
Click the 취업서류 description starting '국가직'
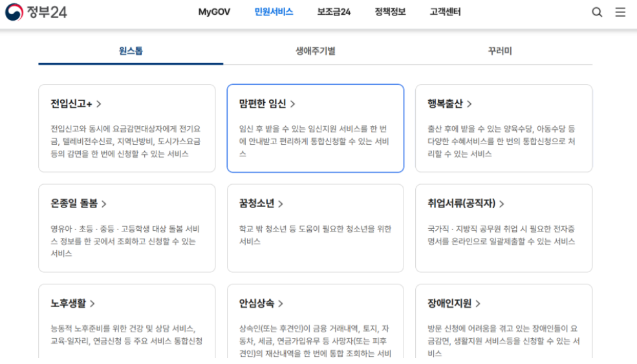(x=501, y=235)
